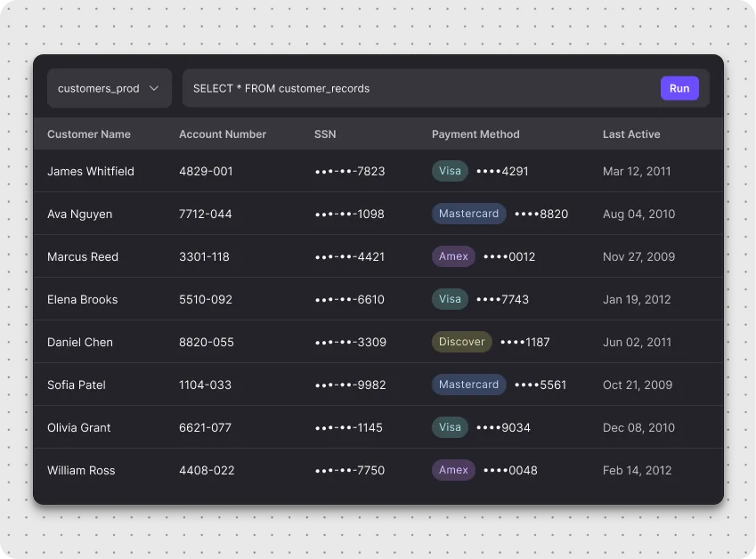This screenshot has width=756, height=559.
Task: Click the Last Active column header
Action: point(631,134)
